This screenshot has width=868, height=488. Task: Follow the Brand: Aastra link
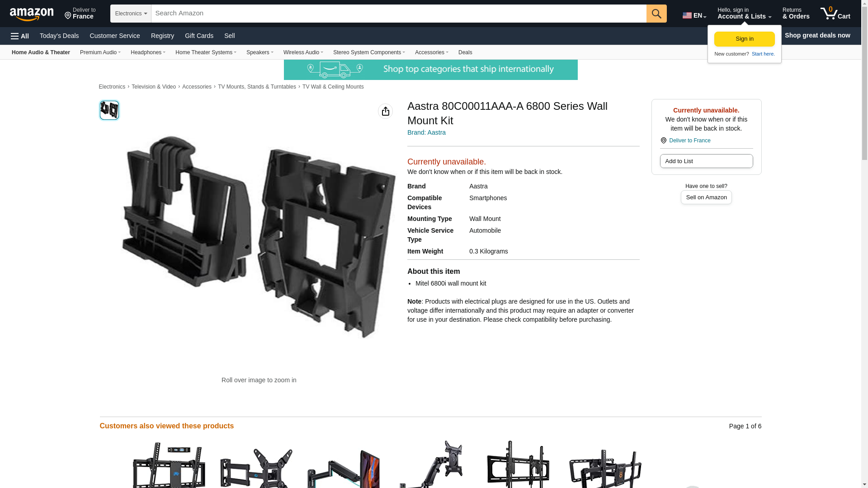426,132
